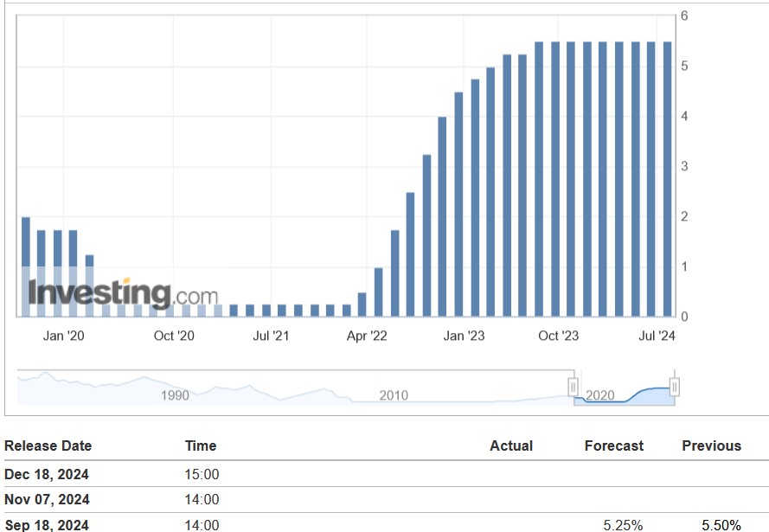Click the Time column header
The width and height of the screenshot is (769, 532).
(201, 445)
